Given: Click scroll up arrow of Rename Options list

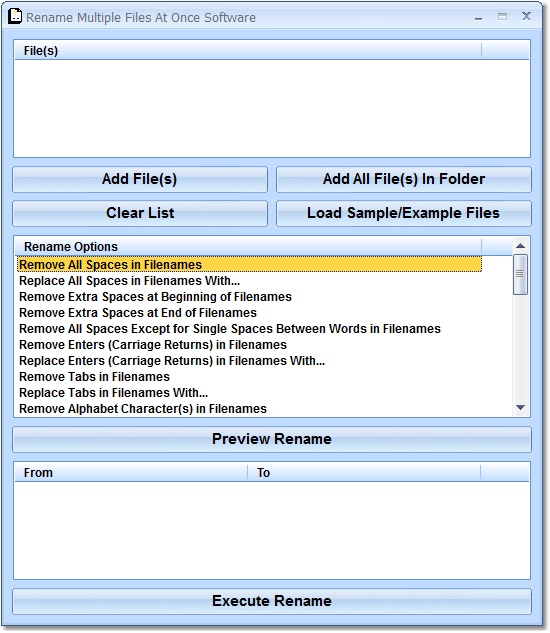Looking at the screenshot, I should (x=521, y=246).
